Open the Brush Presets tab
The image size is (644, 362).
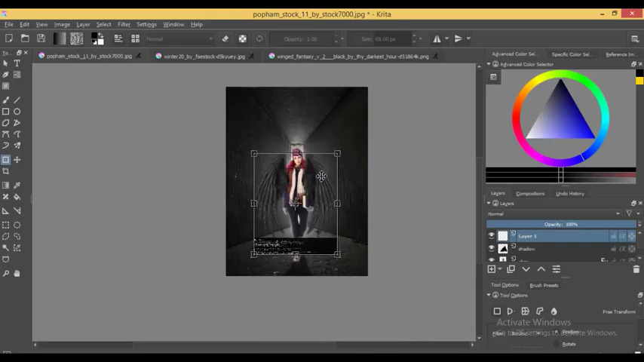coord(544,285)
